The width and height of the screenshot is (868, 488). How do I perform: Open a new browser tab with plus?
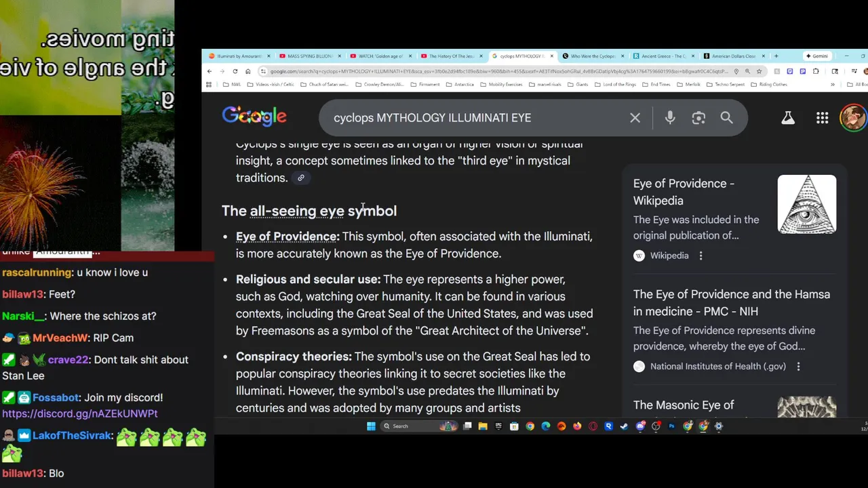tap(776, 56)
